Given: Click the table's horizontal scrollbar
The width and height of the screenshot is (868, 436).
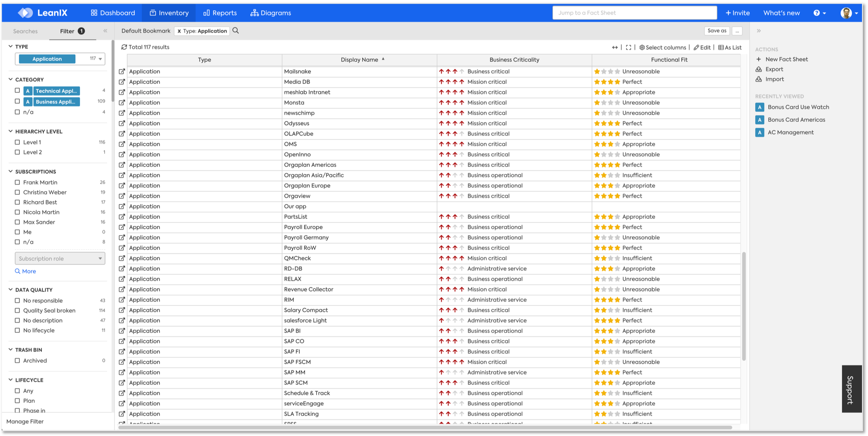Looking at the screenshot, I should pyautogui.click(x=425, y=427).
